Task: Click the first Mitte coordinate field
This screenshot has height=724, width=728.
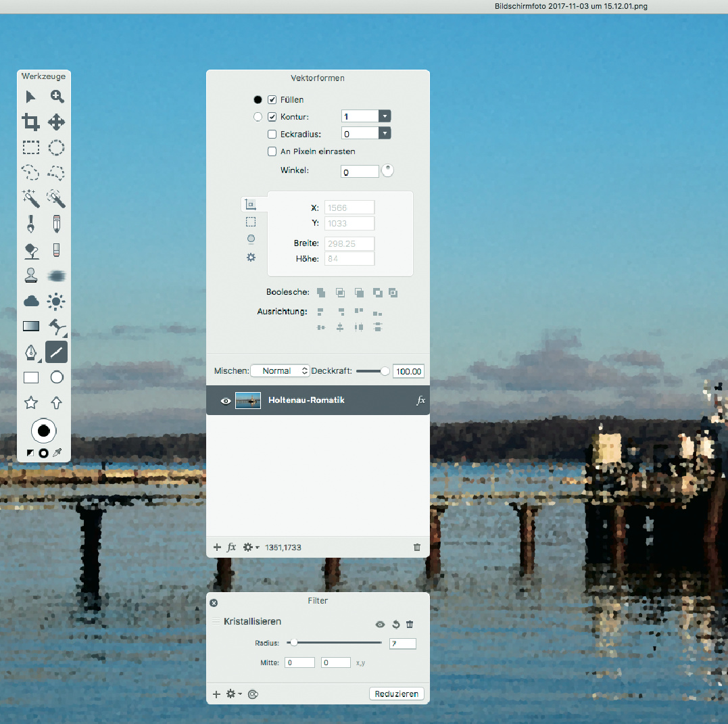Action: (299, 662)
